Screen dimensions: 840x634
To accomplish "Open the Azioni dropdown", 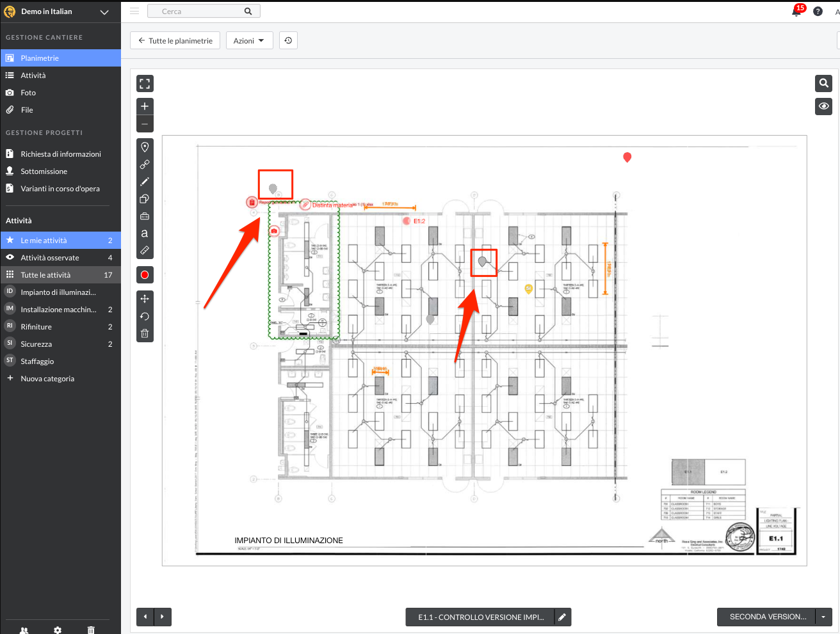I will point(249,41).
